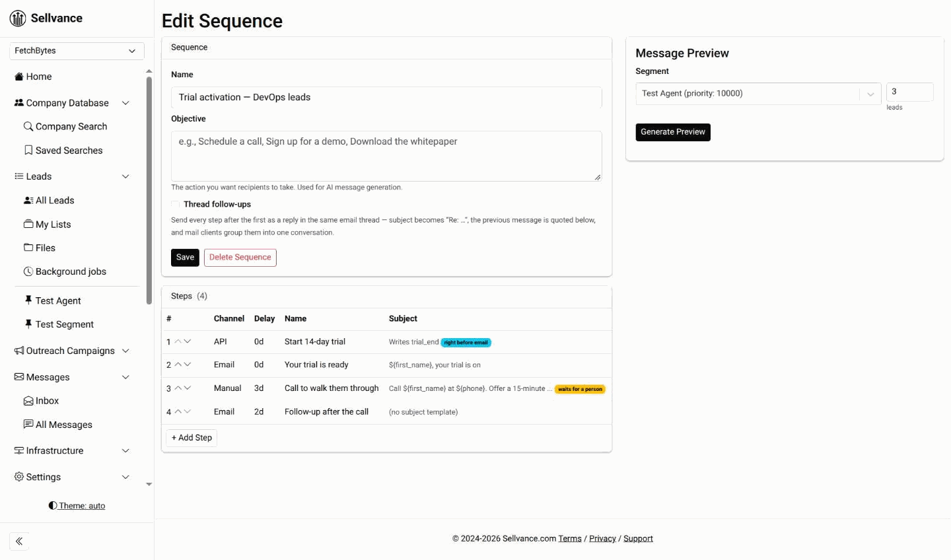The height and width of the screenshot is (560, 951).
Task: Open Company Search in sidebar
Action: 65,126
